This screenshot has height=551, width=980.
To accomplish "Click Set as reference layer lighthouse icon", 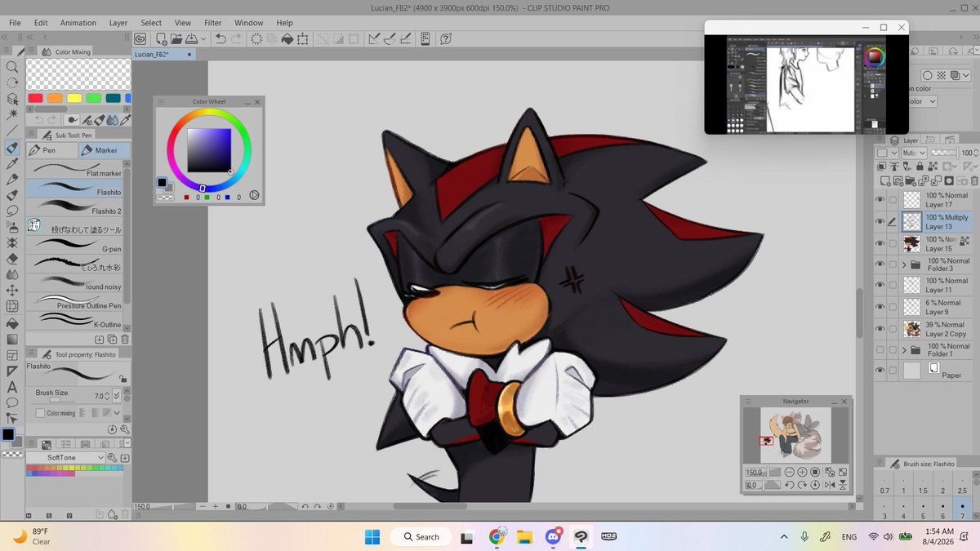I will (894, 167).
